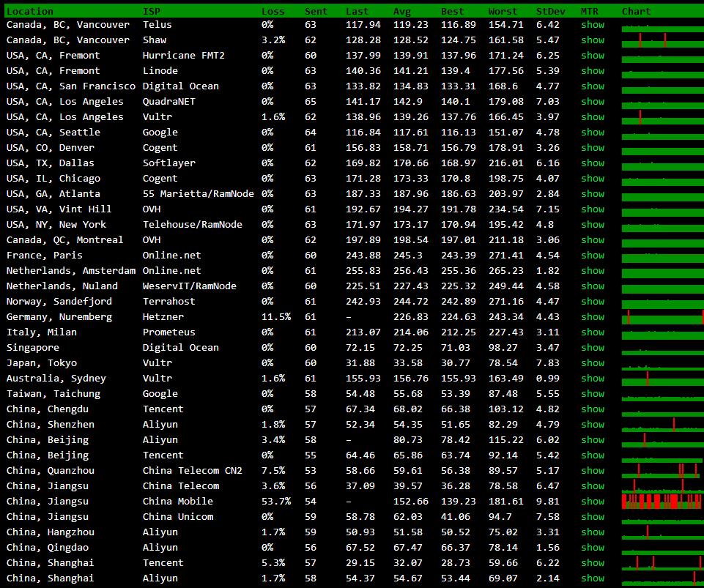This screenshot has height=588, width=704.
Task: Click the 53.7% loss value
Action: click(276, 502)
